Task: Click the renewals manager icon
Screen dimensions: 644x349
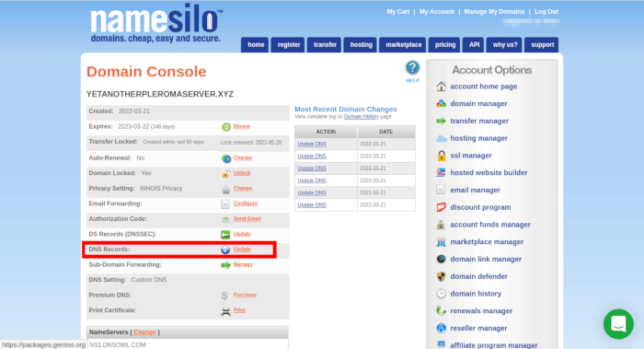Action: click(x=441, y=310)
